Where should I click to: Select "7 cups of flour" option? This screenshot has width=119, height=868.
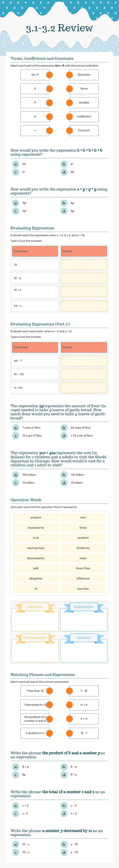(x=15, y=427)
